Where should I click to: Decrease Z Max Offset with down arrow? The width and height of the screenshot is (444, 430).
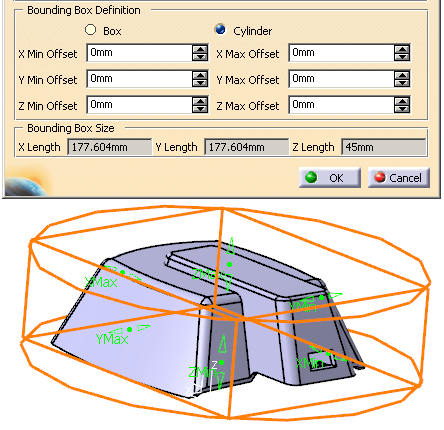402,109
